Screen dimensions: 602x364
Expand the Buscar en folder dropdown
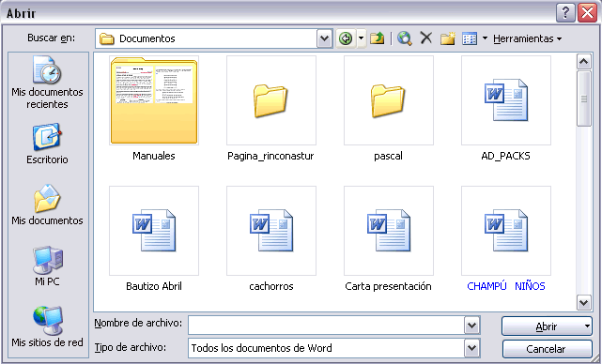tap(324, 38)
